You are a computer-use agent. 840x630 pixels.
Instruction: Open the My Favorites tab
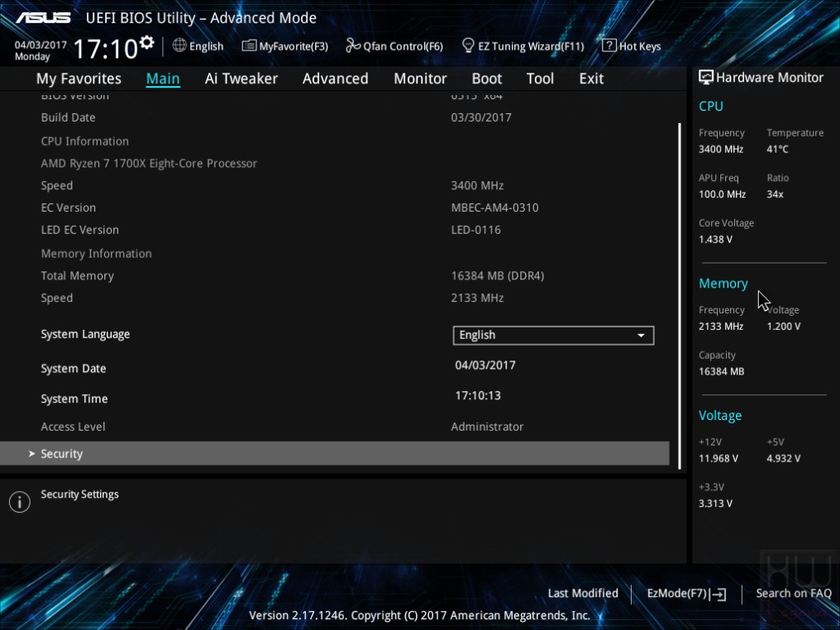(x=79, y=79)
